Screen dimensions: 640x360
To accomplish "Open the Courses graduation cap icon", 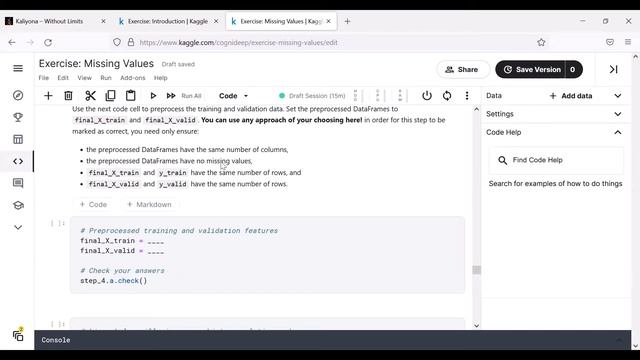I will 18,205.
